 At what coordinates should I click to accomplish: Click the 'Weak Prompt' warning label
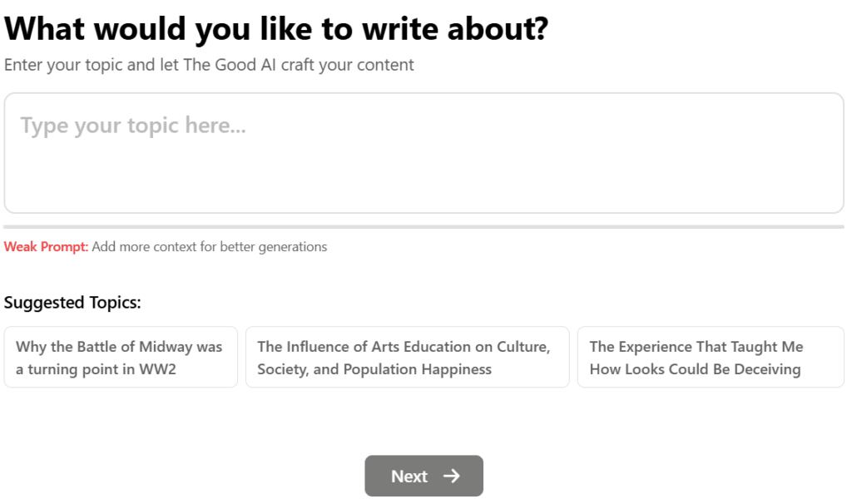click(46, 247)
